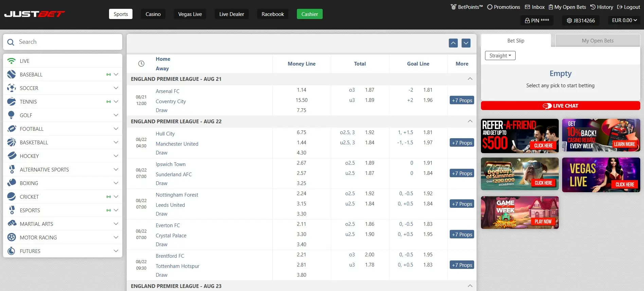The width and height of the screenshot is (644, 291).
Task: Open the Casino navigation tab
Action: coord(153,14)
